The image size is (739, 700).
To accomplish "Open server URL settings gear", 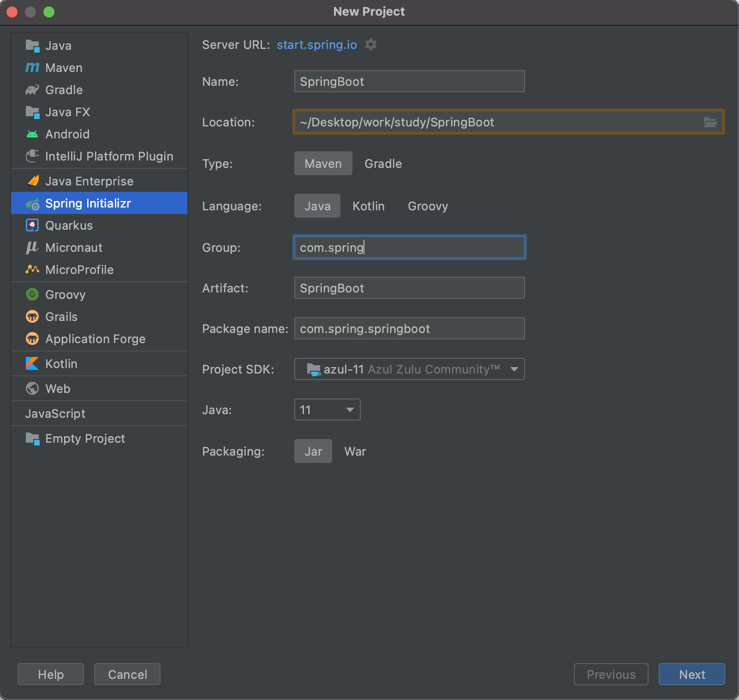I will [x=371, y=44].
